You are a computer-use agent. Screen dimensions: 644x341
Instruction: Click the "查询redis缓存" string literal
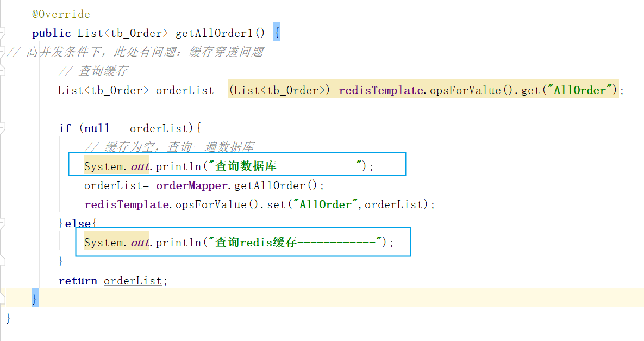(x=296, y=243)
